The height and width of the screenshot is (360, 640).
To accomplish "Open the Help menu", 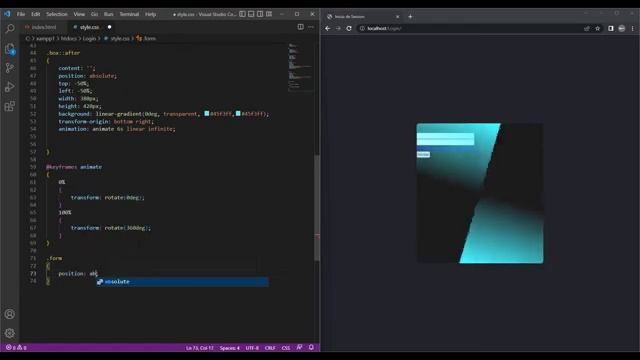I will tap(151, 14).
